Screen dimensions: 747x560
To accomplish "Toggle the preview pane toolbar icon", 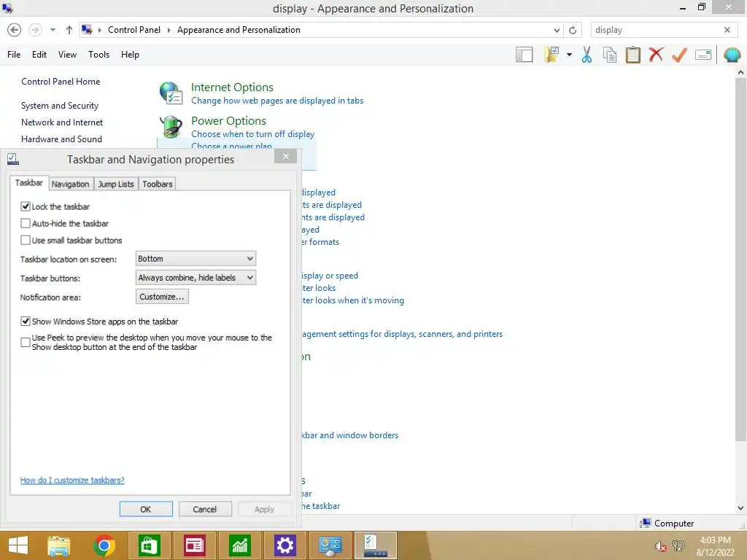I will (x=524, y=55).
